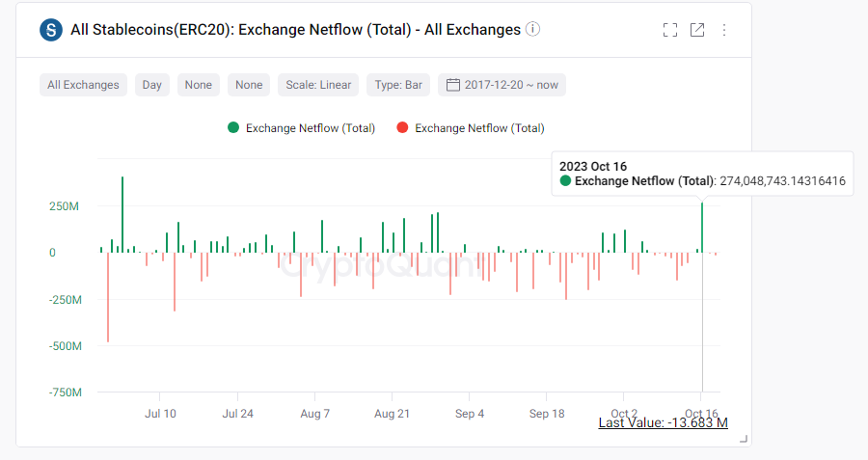
Task: Click the Aug 21 x-axis label
Action: coord(392,414)
